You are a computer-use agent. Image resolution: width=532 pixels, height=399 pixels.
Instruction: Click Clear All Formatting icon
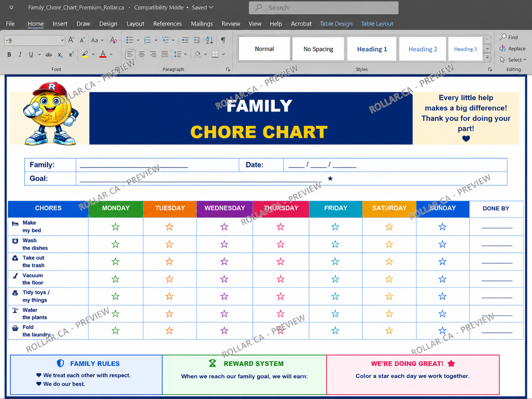pos(113,40)
